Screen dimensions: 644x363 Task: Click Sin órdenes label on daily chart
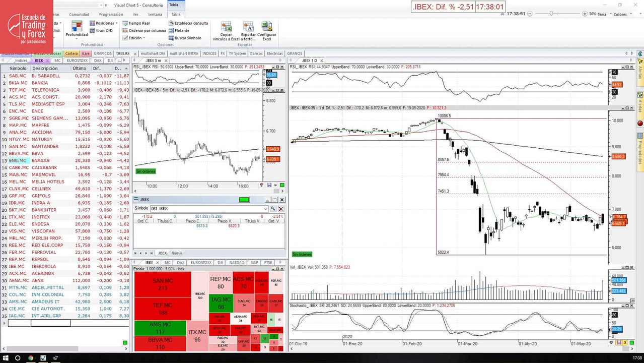click(302, 254)
